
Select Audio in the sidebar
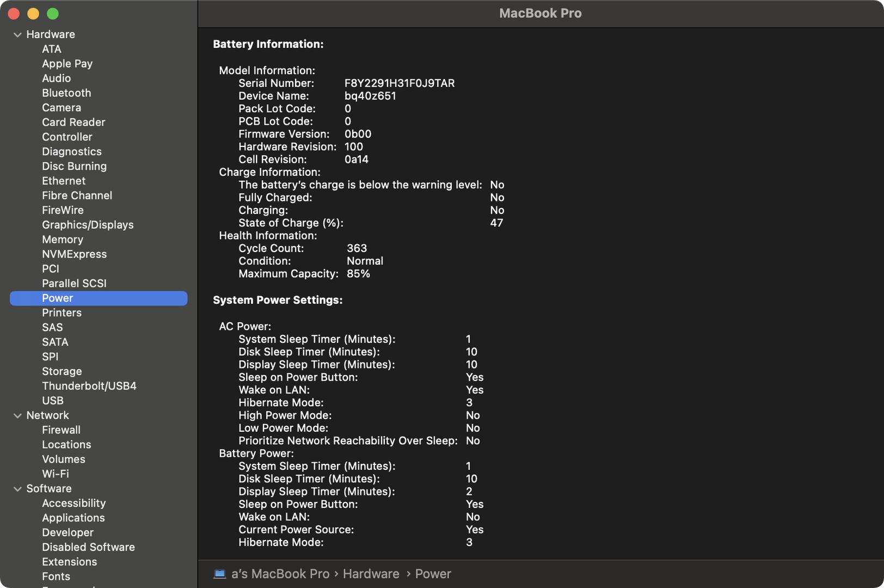tap(57, 78)
